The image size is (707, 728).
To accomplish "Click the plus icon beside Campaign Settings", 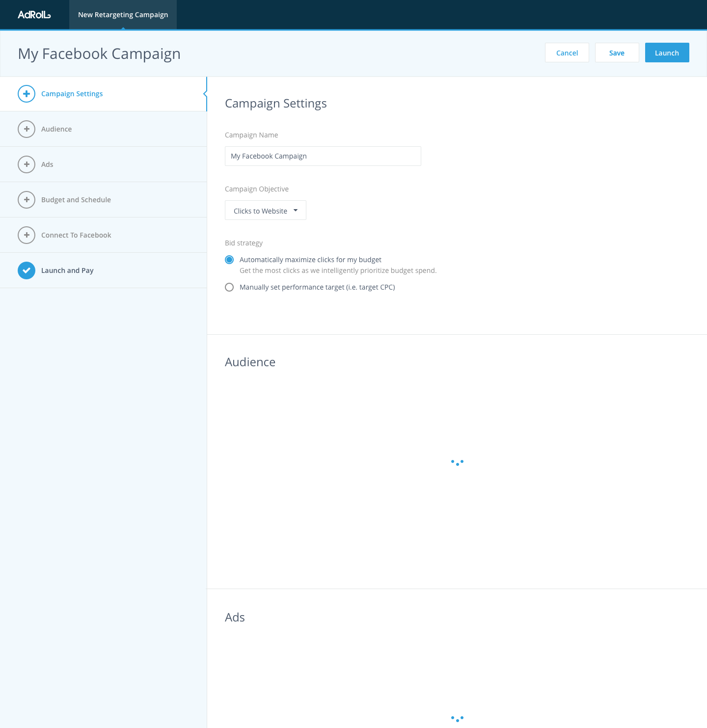I will pyautogui.click(x=27, y=94).
